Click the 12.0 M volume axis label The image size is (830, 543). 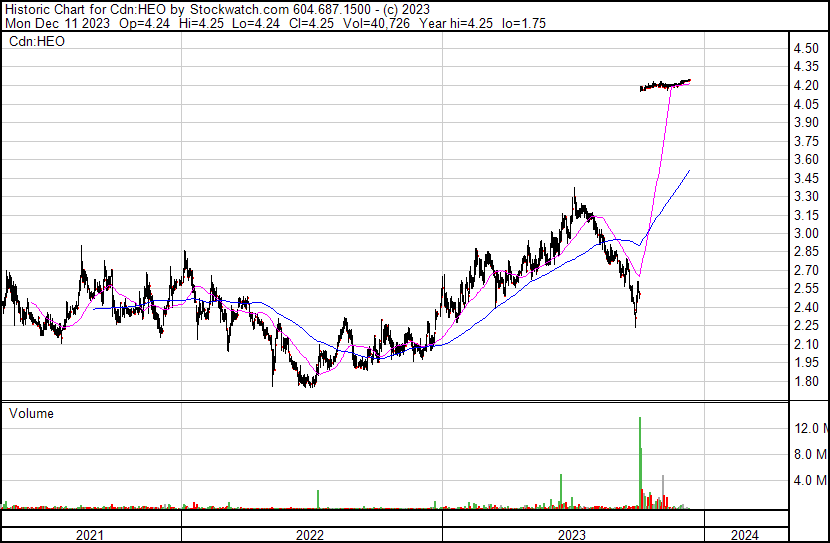(811, 428)
